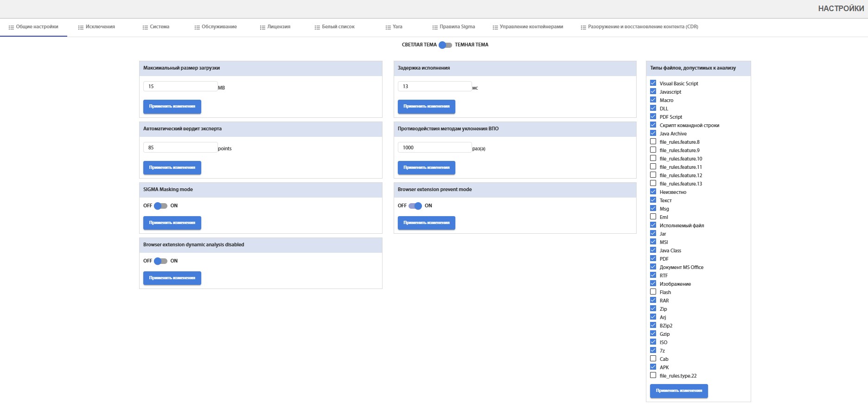
Task: Click the icon beside Правила Sigma tab
Action: point(435,27)
